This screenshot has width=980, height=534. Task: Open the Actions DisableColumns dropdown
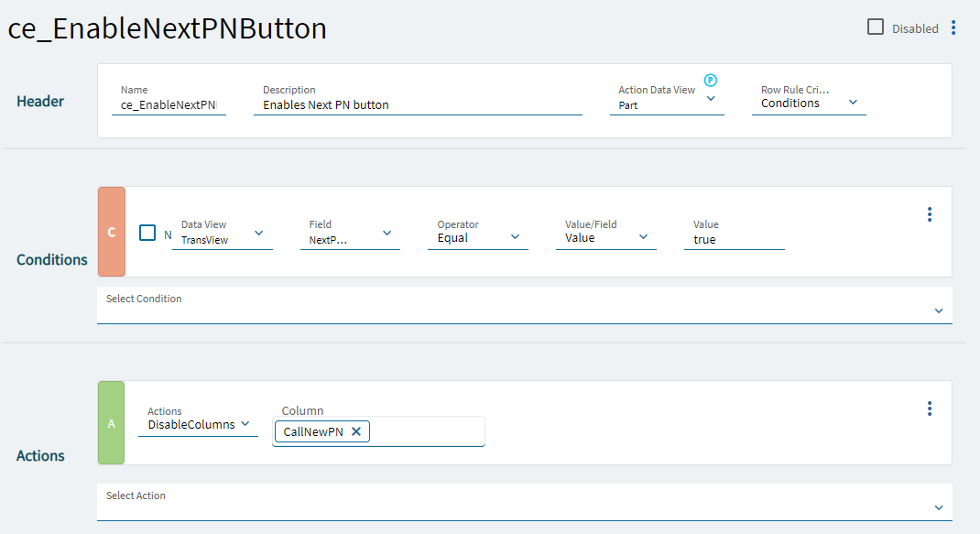point(245,424)
